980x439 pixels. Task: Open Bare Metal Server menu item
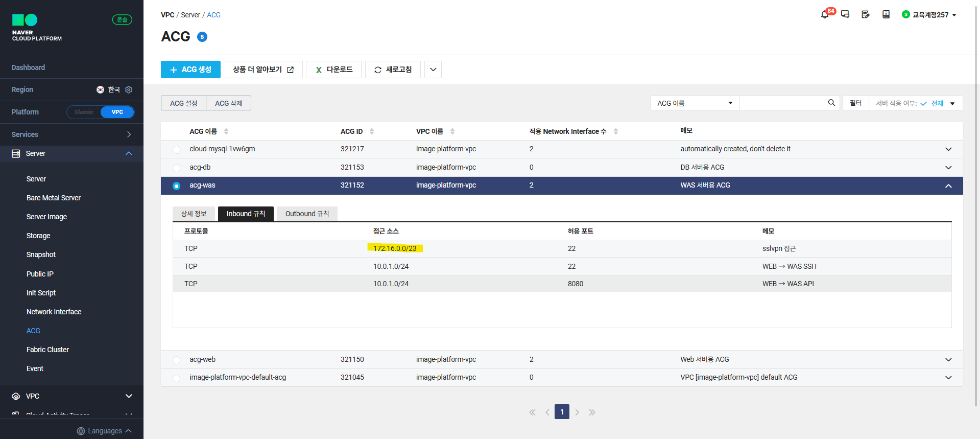tap(54, 198)
